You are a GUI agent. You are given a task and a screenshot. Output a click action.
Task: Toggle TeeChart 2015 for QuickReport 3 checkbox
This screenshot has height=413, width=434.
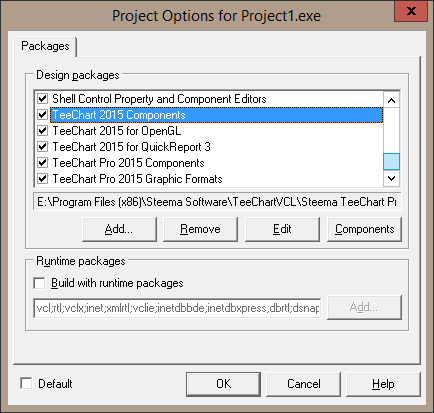tap(42, 147)
